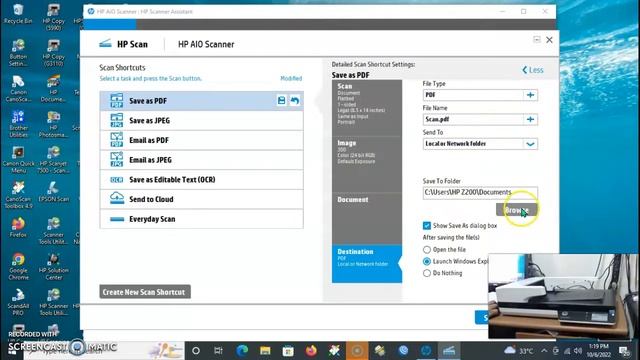Select Save as Editable Text (OCR) shortcut
This screenshot has height=360, width=640.
pos(201,180)
